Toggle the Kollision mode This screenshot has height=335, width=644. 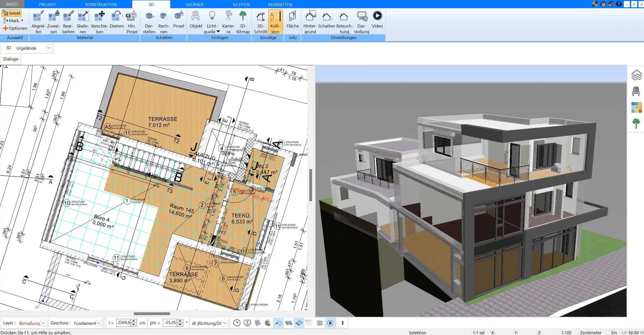click(275, 22)
